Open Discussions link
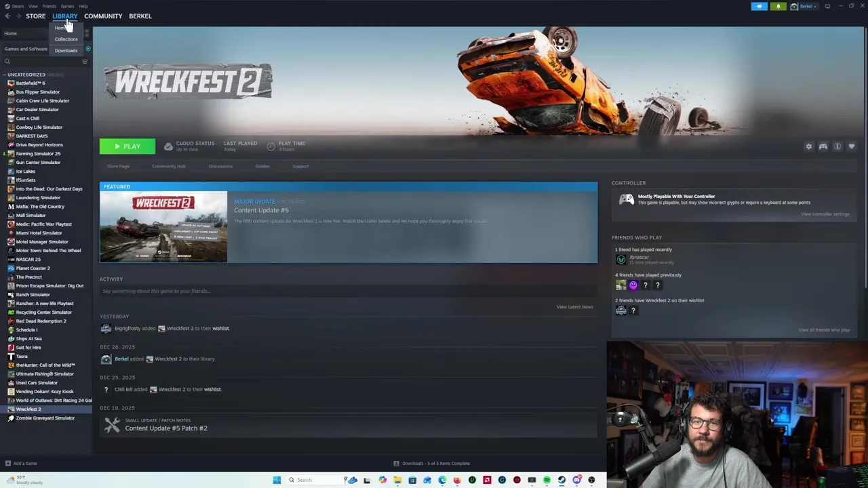 coord(220,166)
